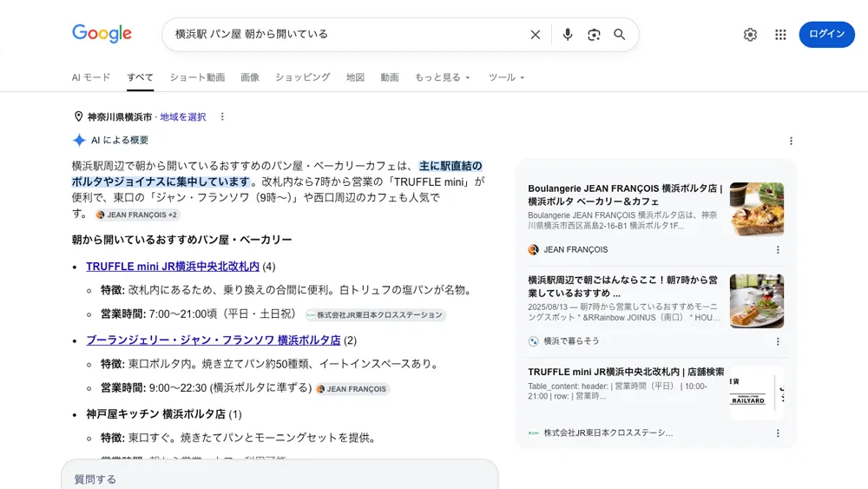Viewport: 868px width, 489px height.
Task: Click the 質問する input field
Action: pyautogui.click(x=279, y=479)
